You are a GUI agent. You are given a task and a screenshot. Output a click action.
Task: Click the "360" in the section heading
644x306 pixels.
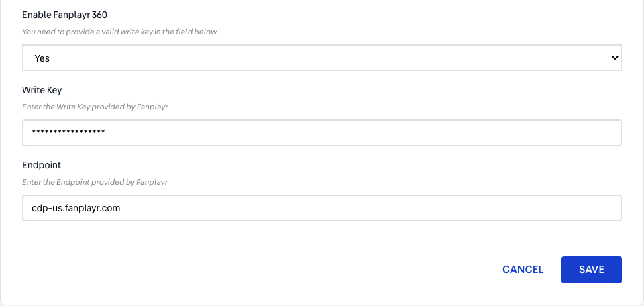(99, 15)
